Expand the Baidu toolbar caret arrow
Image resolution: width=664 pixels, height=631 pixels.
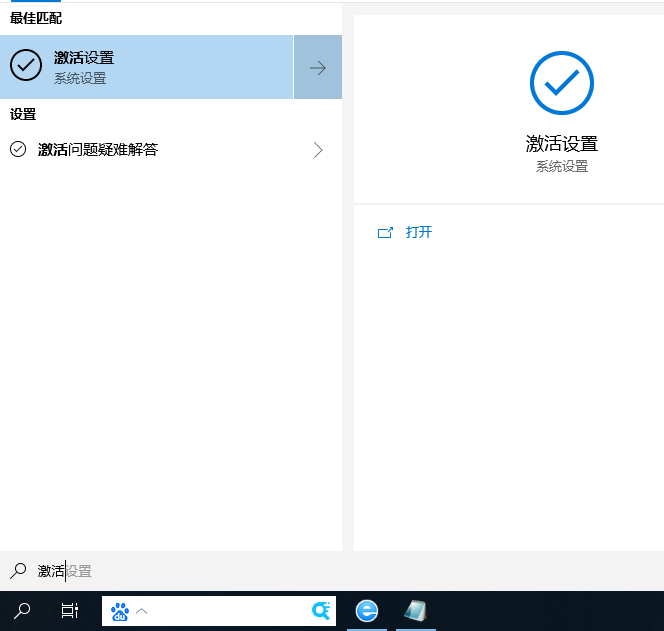[x=142, y=611]
